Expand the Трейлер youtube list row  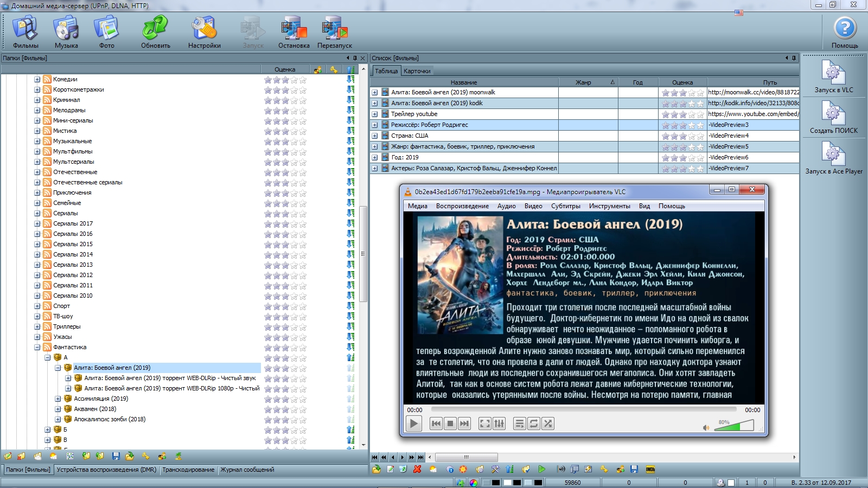coord(374,114)
